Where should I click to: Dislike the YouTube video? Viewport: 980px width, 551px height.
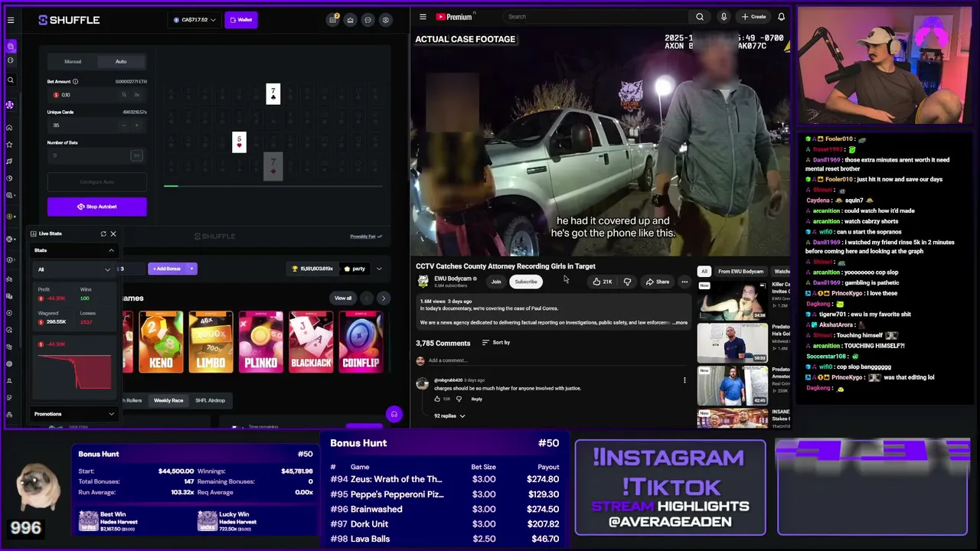coord(627,282)
